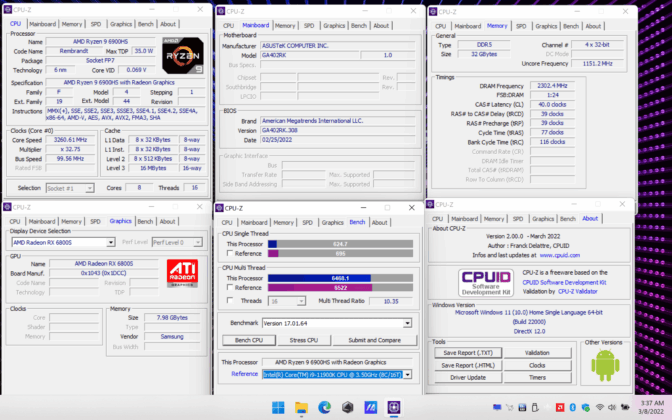Click the CPU-Z taskbar icon
Screen dimensions: 672x420
pos(394,407)
